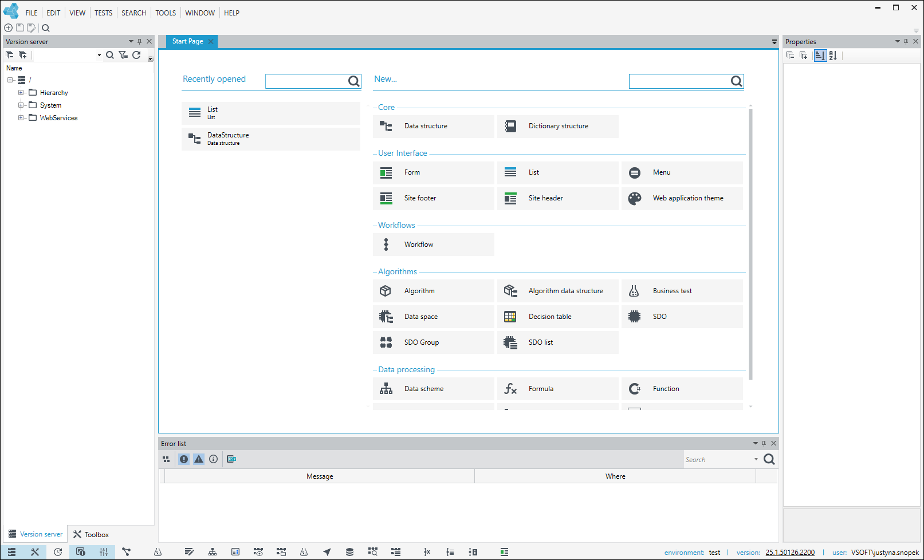924x560 pixels.
Task: Expand the System folder
Action: tap(21, 105)
